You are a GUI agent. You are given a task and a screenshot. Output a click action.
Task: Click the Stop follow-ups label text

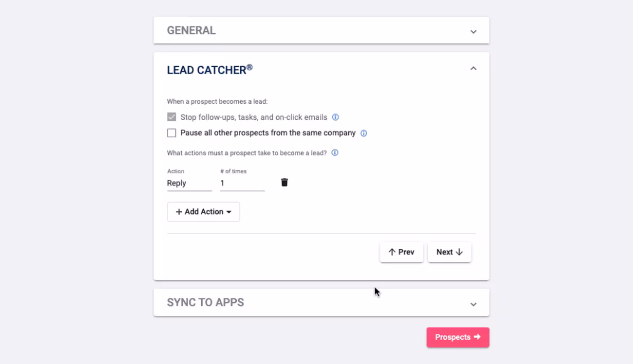[x=254, y=117]
